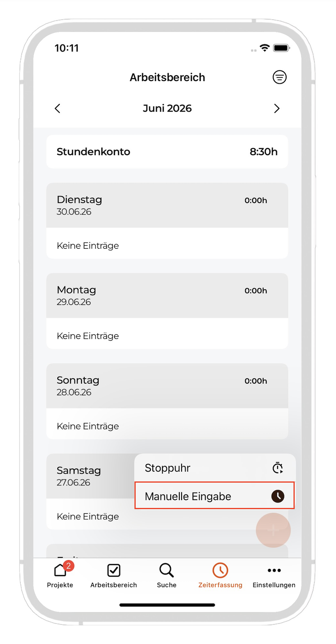Go to next month with right chevron
This screenshot has height=644, width=336.
point(277,108)
